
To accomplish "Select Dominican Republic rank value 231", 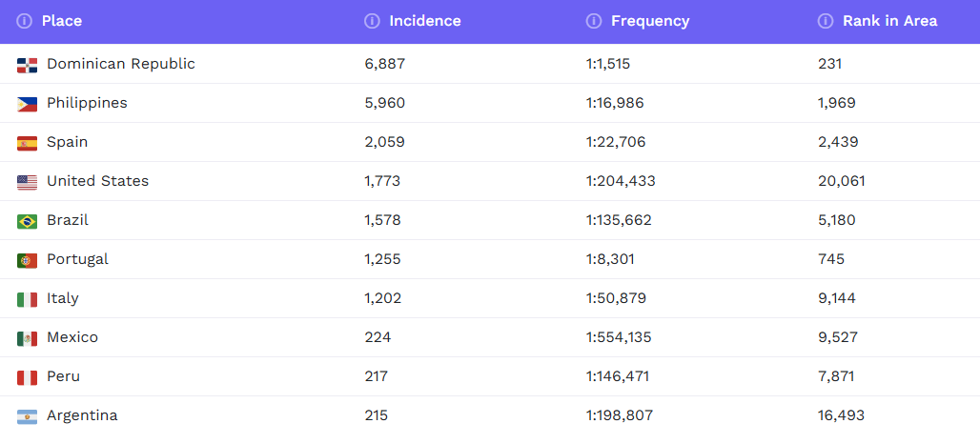I will (x=830, y=64).
